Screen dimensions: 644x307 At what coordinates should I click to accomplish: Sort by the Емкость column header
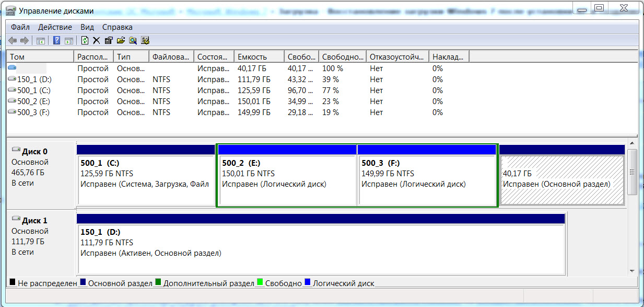(x=259, y=56)
